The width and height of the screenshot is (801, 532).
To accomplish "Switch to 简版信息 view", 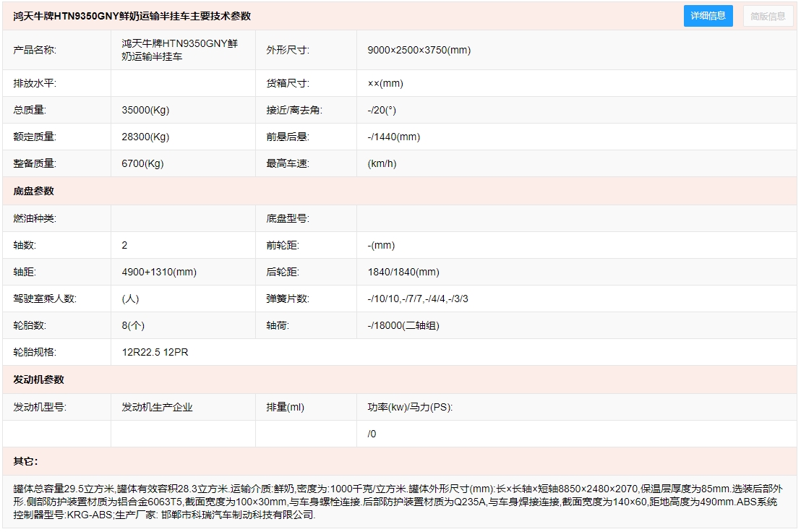I will pos(767,17).
